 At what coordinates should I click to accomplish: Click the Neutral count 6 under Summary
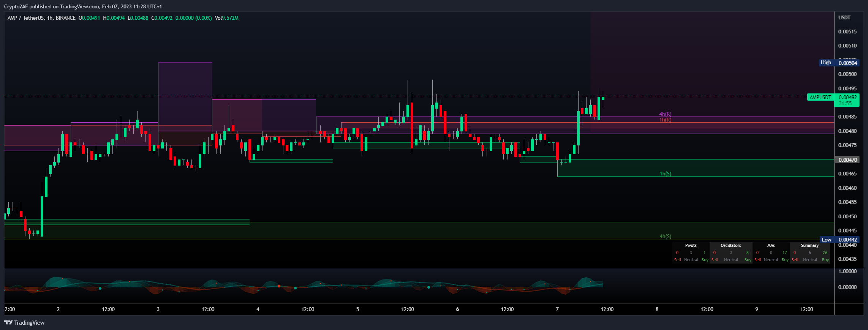[x=810, y=253]
